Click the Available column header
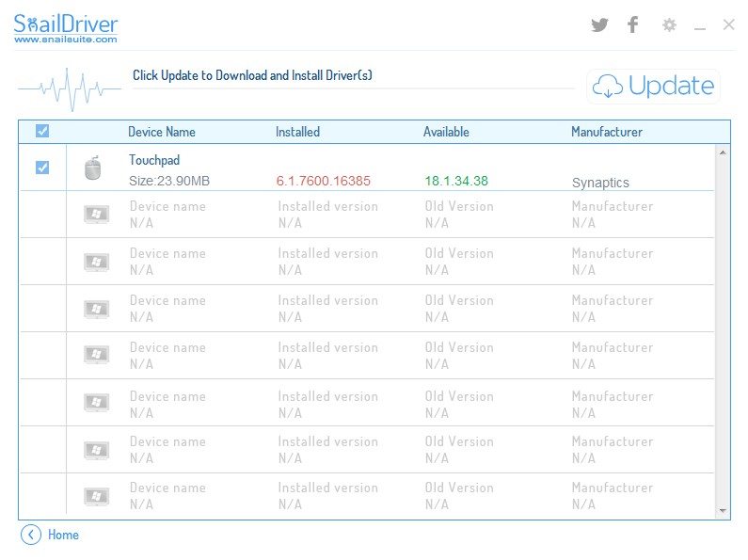 tap(446, 132)
